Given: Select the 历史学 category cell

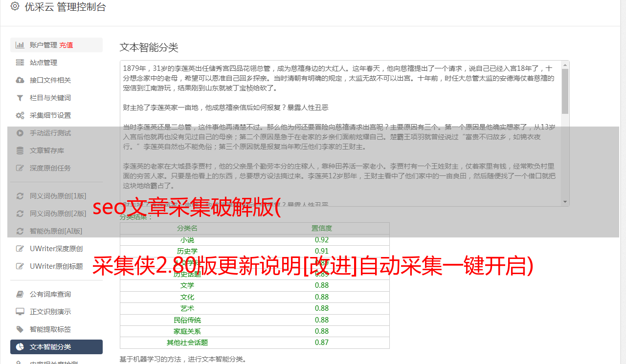Looking at the screenshot, I should tap(187, 251).
